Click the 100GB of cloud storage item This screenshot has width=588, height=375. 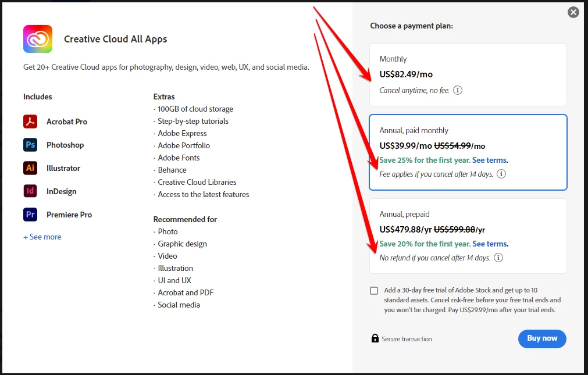click(195, 109)
